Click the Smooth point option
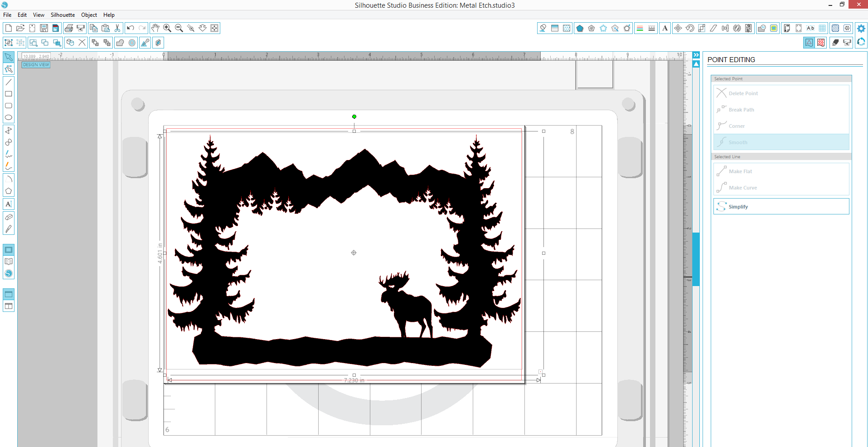This screenshot has height=447, width=868. point(781,142)
